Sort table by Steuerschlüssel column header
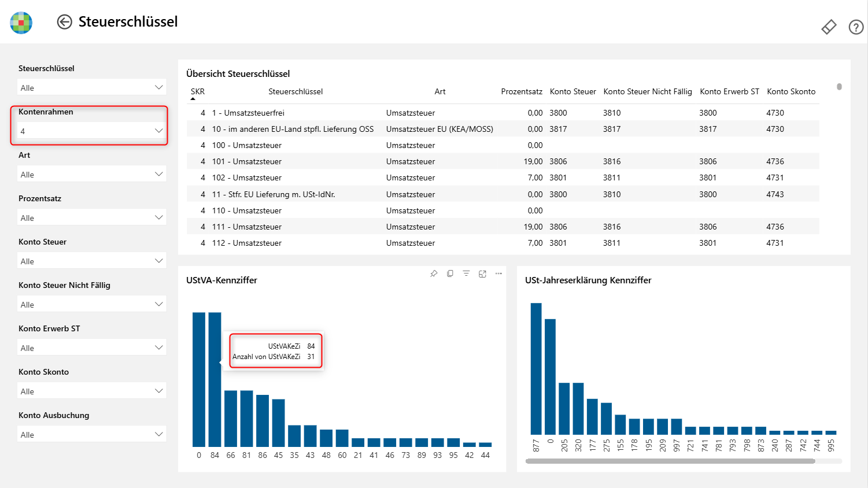This screenshot has width=868, height=488. coord(296,91)
